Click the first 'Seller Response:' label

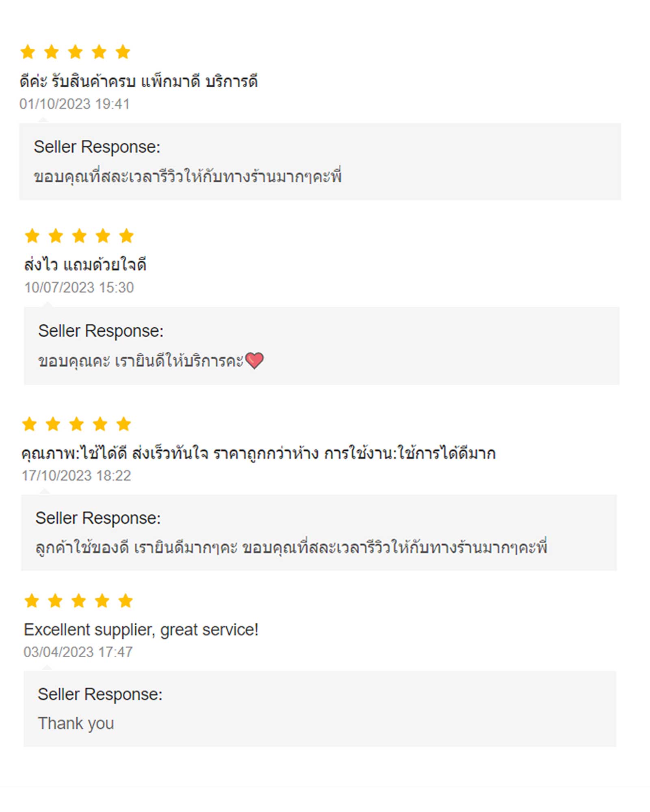(97, 147)
